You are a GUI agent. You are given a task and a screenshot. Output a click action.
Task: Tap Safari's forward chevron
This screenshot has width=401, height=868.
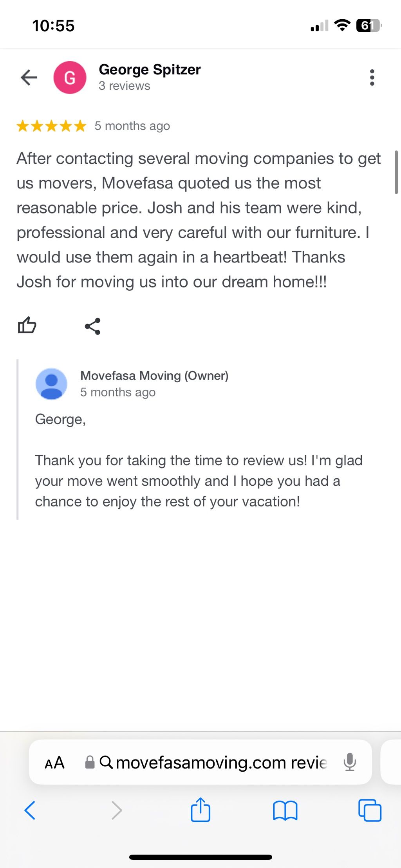[117, 810]
